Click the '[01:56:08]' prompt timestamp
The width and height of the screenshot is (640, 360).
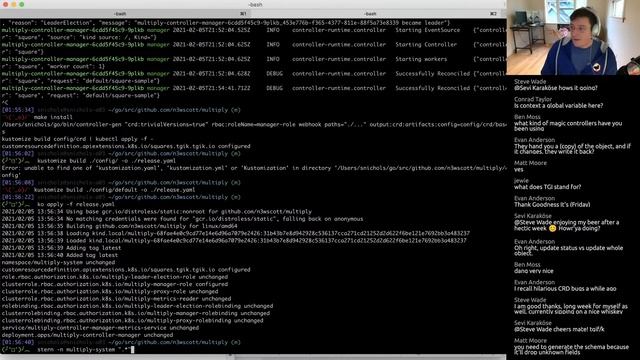coord(18,182)
